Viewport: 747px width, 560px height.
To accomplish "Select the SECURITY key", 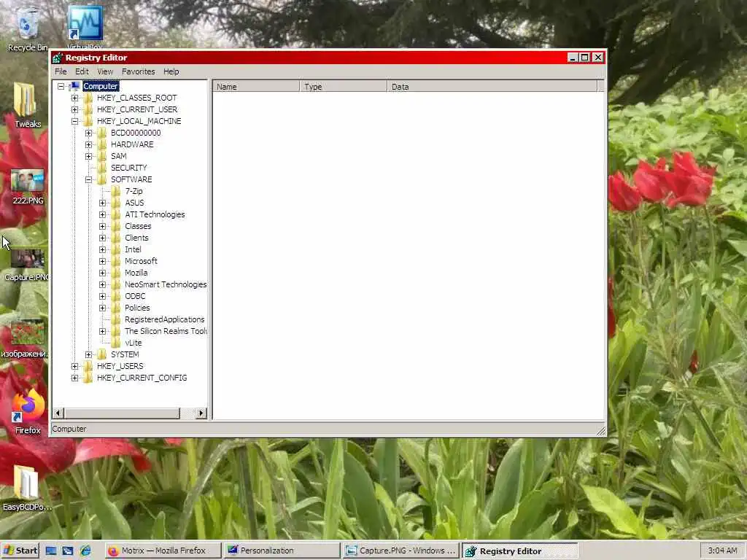I will [128, 168].
